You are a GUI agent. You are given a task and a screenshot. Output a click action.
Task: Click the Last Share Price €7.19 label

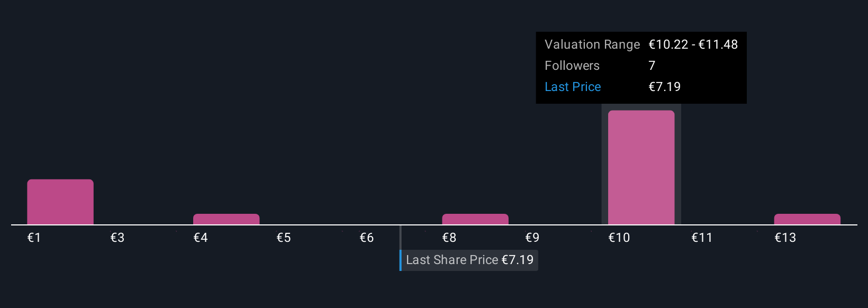pyautogui.click(x=469, y=260)
